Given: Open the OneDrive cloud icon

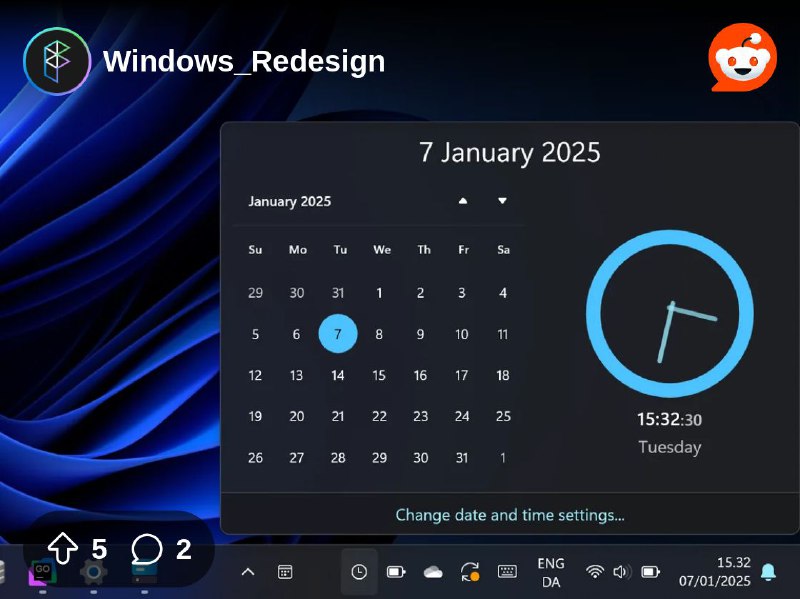Looking at the screenshot, I should (x=433, y=572).
